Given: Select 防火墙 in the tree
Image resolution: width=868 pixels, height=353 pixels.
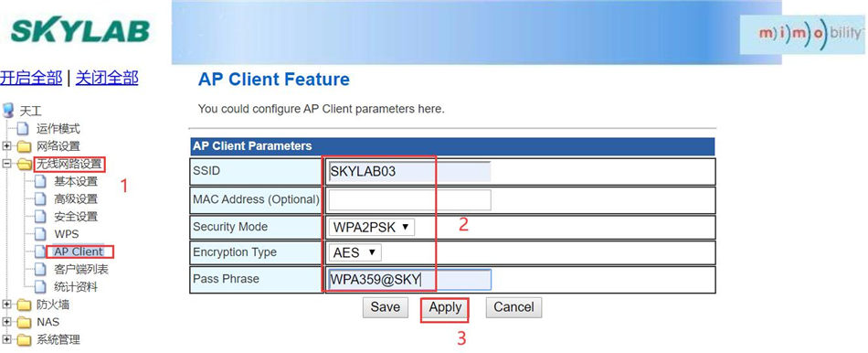Looking at the screenshot, I should 53,305.
